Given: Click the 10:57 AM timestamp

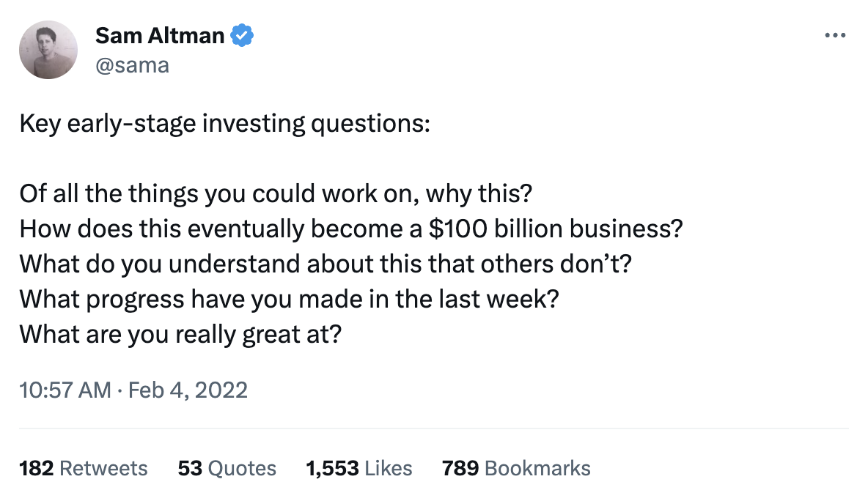Looking at the screenshot, I should (x=65, y=389).
